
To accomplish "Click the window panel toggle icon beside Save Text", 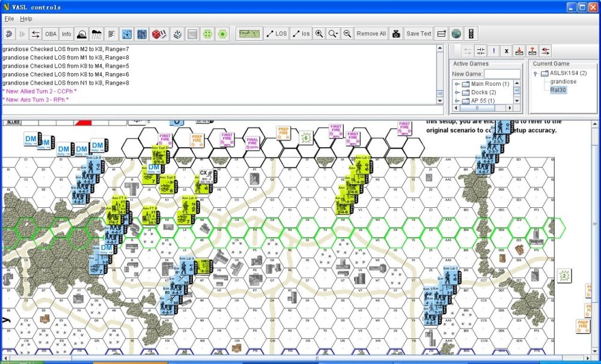I will 441,34.
